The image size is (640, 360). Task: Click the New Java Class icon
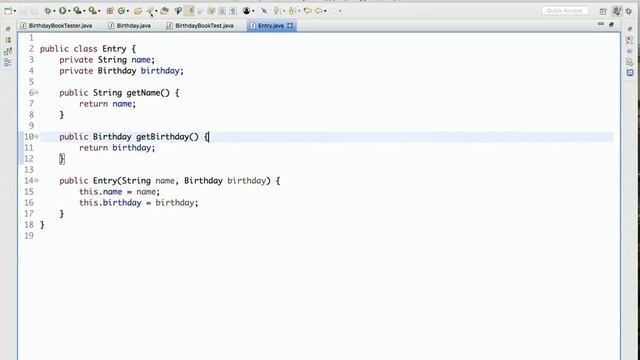click(121, 11)
